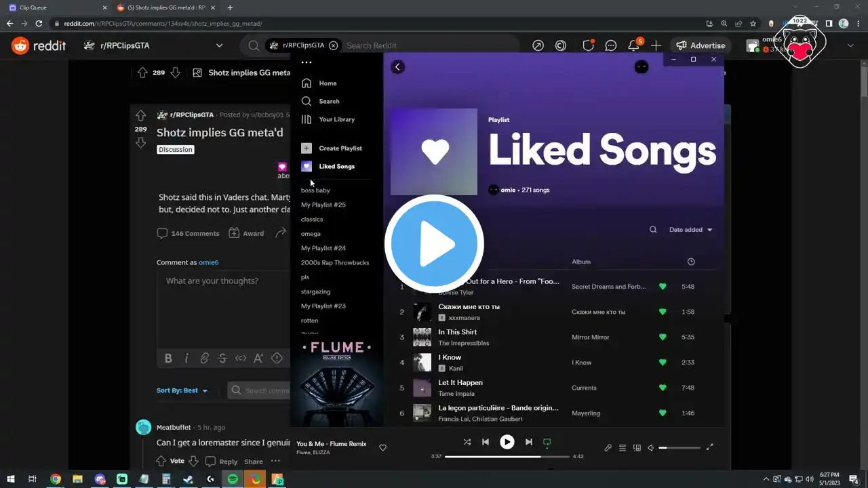Open the connect to a device icon
The image size is (868, 488).
tap(637, 447)
